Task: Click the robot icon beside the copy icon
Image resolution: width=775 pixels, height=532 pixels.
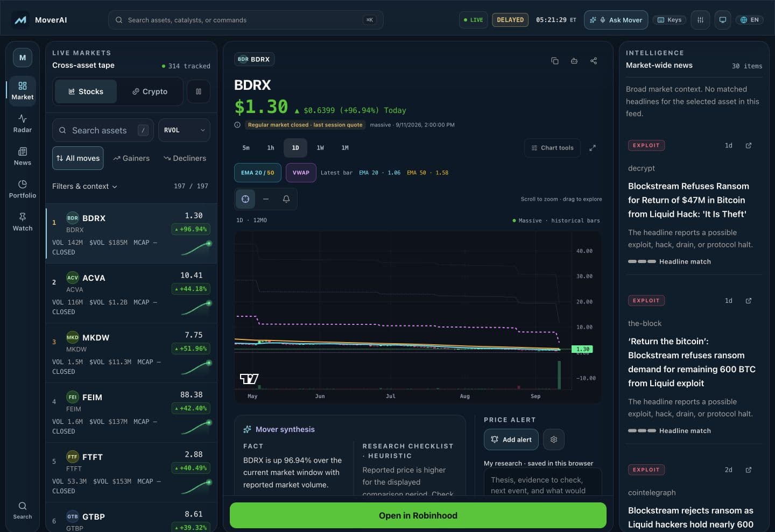Action: pyautogui.click(x=574, y=61)
